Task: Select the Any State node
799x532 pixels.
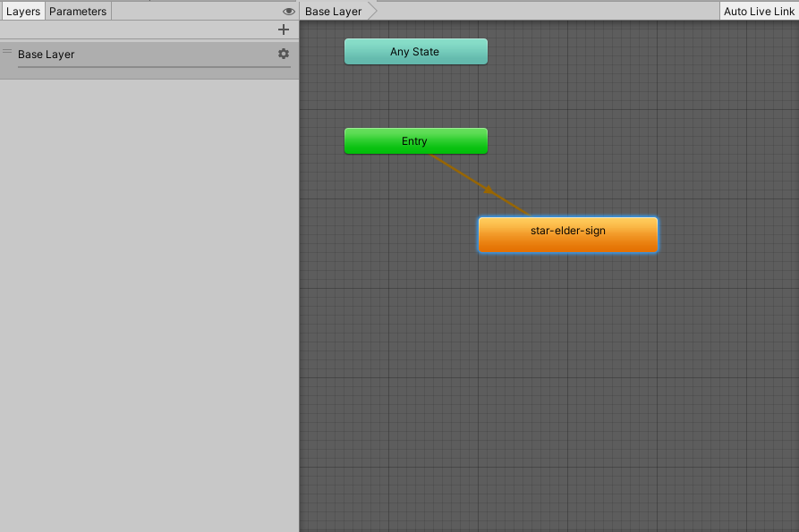Action: [416, 52]
